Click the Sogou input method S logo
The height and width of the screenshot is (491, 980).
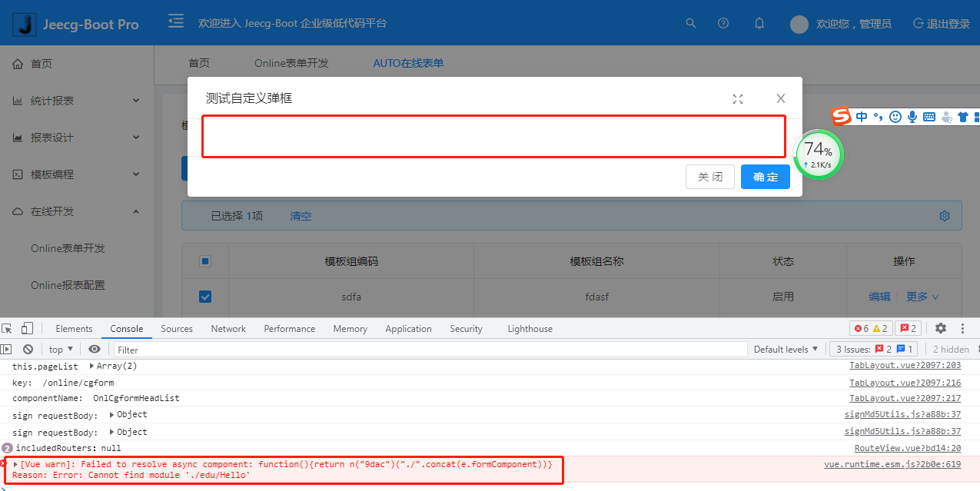click(842, 116)
